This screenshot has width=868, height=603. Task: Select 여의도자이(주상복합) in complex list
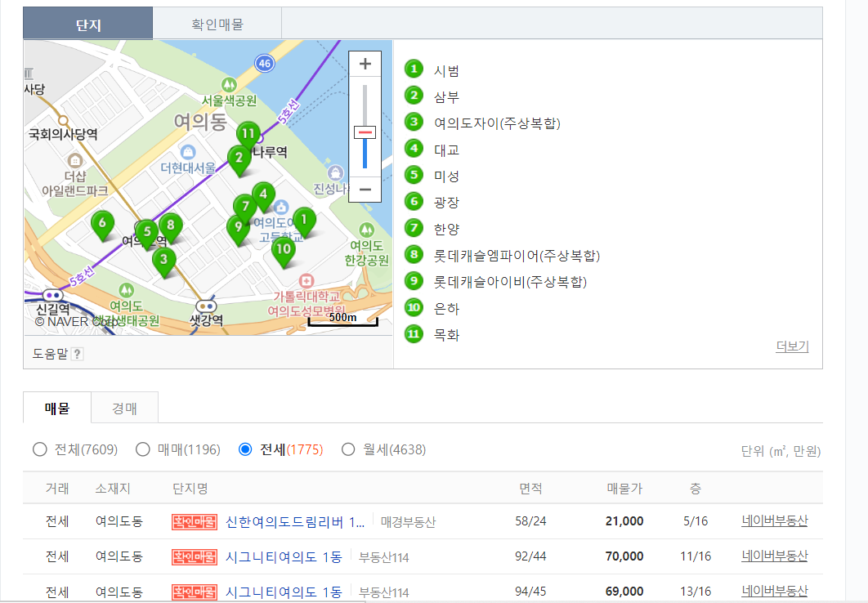pos(497,123)
